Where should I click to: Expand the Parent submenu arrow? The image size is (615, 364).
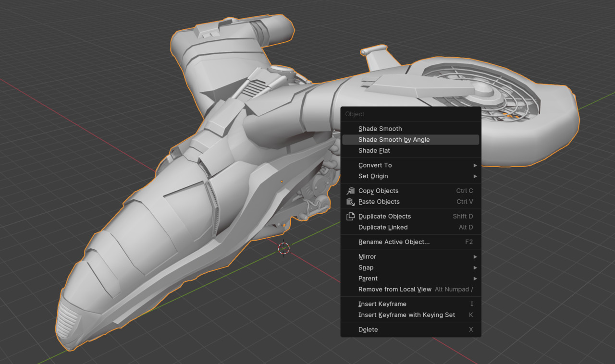[x=475, y=279]
